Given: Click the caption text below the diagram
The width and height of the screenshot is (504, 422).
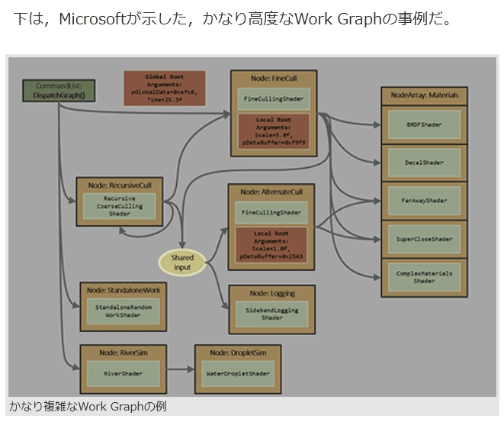Looking at the screenshot, I should (87, 407).
